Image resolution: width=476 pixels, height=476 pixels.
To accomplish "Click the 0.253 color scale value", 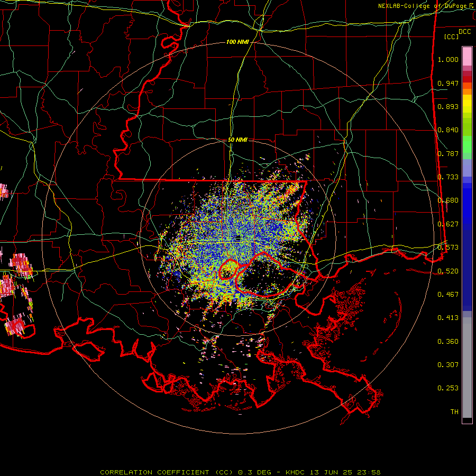I will click(448, 388).
